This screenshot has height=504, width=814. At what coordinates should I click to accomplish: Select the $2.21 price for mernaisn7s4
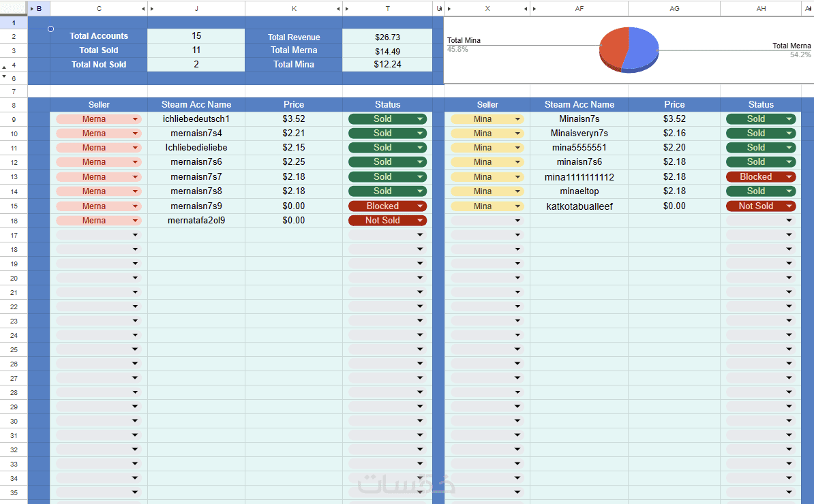[294, 133]
